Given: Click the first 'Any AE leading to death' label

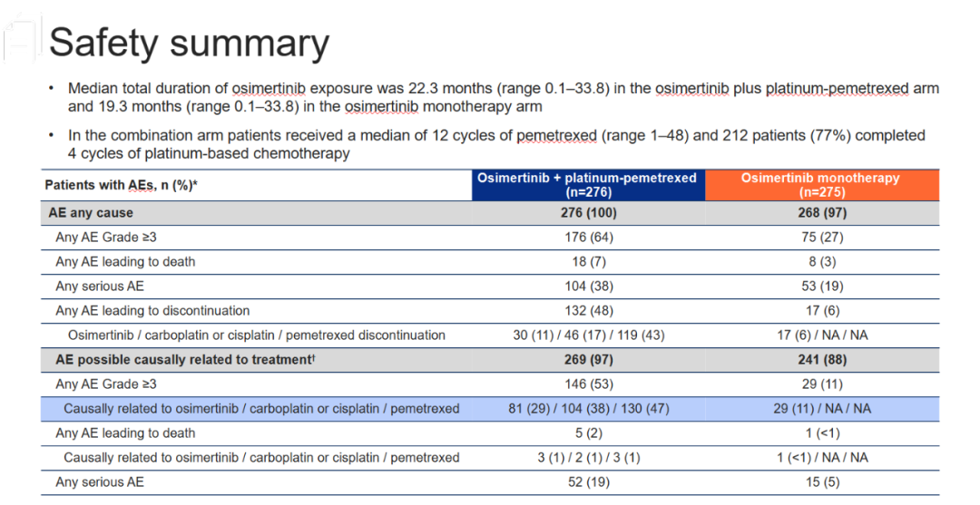Looking at the screenshot, I should tap(125, 262).
